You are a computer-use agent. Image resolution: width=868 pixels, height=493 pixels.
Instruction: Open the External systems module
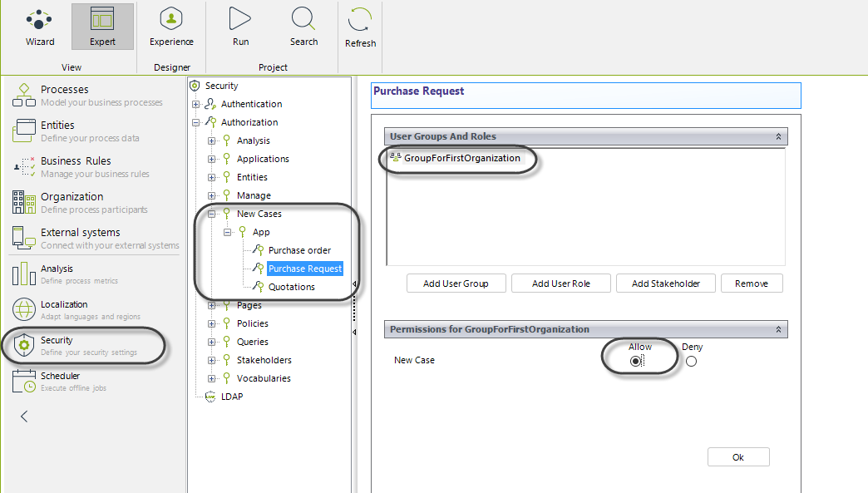tap(94, 239)
